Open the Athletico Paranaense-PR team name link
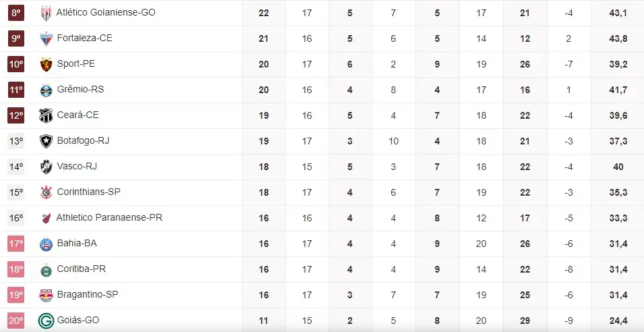This screenshot has width=644, height=332. coord(109,218)
